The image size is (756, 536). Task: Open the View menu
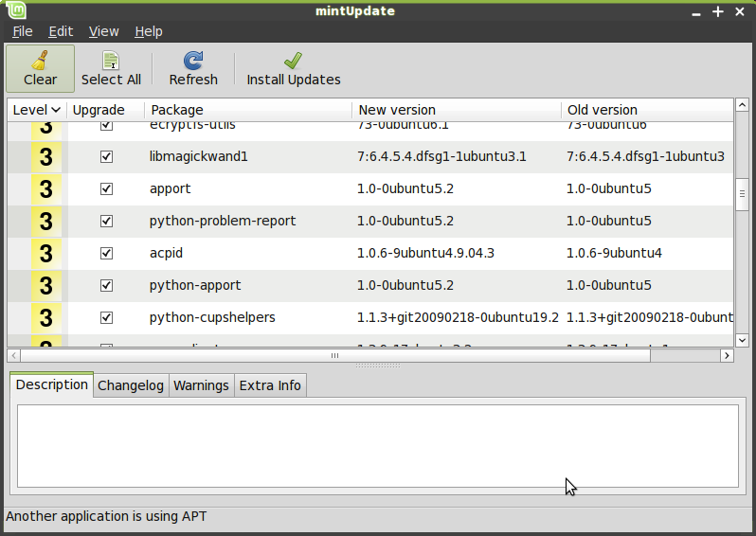pyautogui.click(x=103, y=31)
